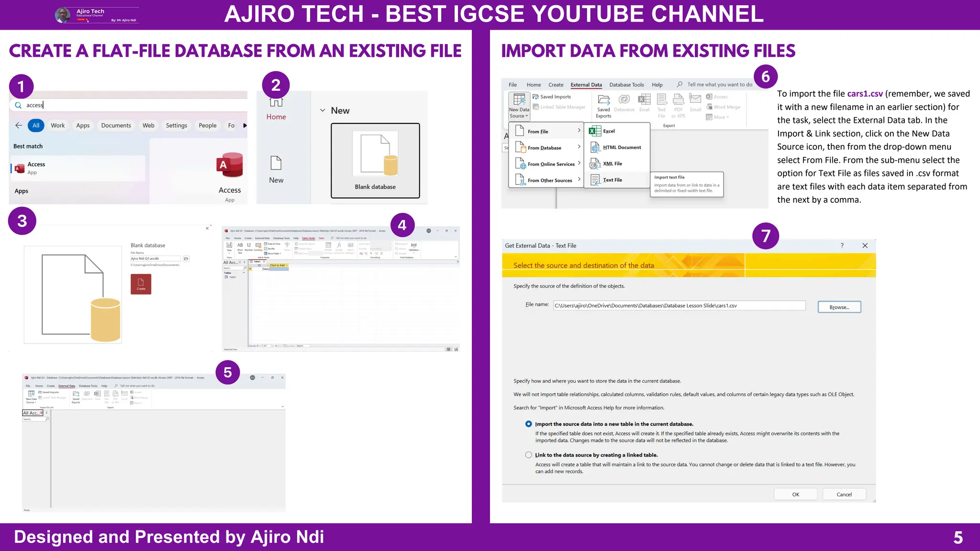Collapse the New section chevron
This screenshot has width=980, height=551.
pos(323,110)
